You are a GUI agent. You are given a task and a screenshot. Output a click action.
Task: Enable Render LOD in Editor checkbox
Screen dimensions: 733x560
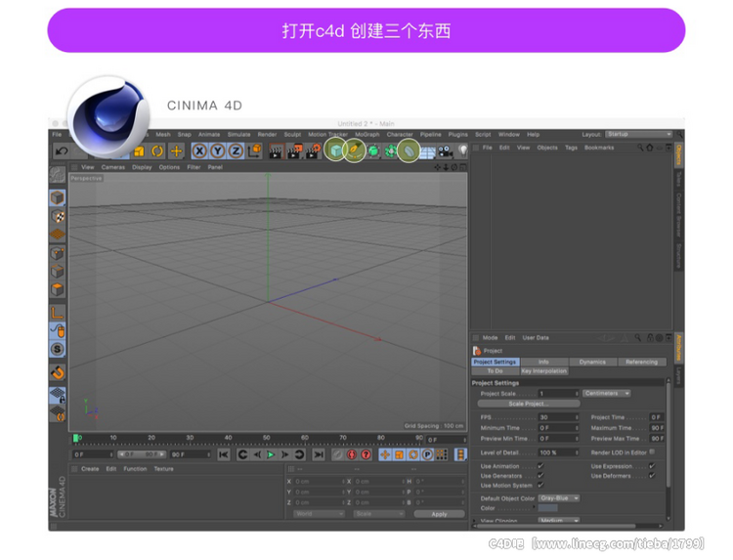[652, 452]
